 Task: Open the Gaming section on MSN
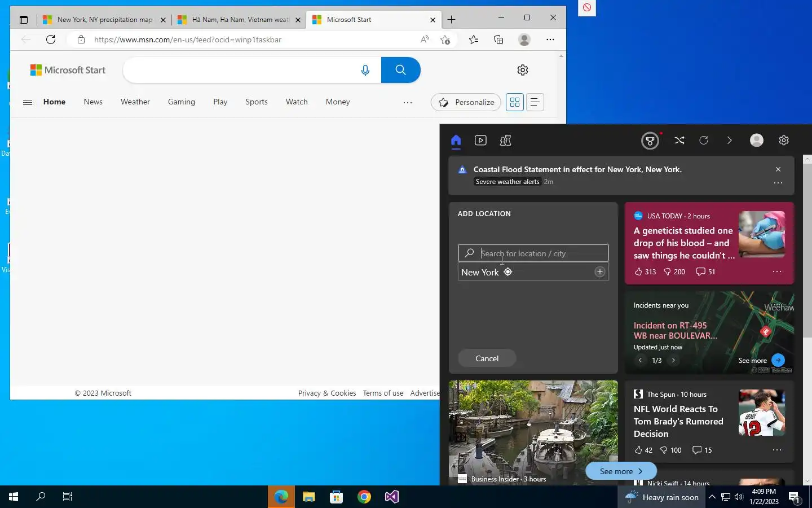(182, 102)
